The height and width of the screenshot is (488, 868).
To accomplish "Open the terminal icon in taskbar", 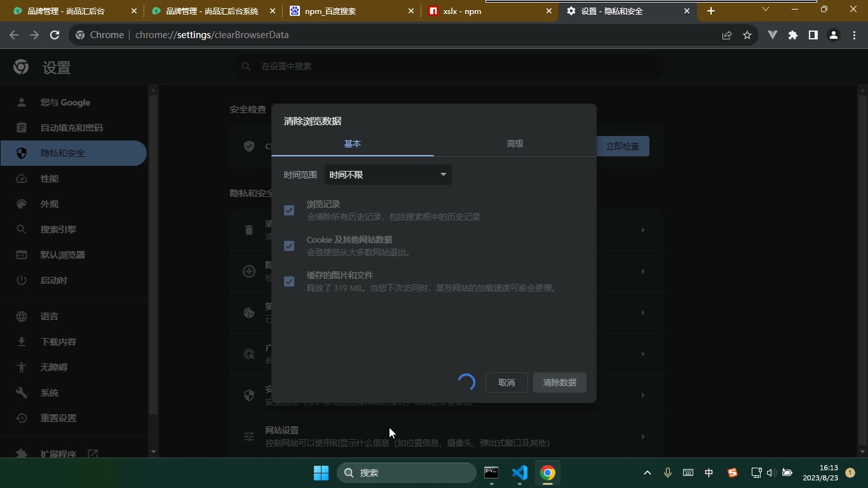I will pyautogui.click(x=491, y=473).
